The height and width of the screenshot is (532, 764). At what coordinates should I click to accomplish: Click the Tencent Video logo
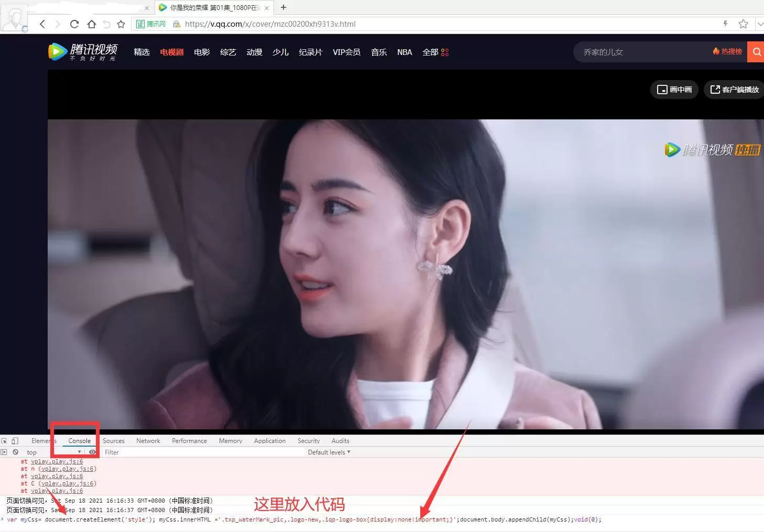(x=83, y=52)
